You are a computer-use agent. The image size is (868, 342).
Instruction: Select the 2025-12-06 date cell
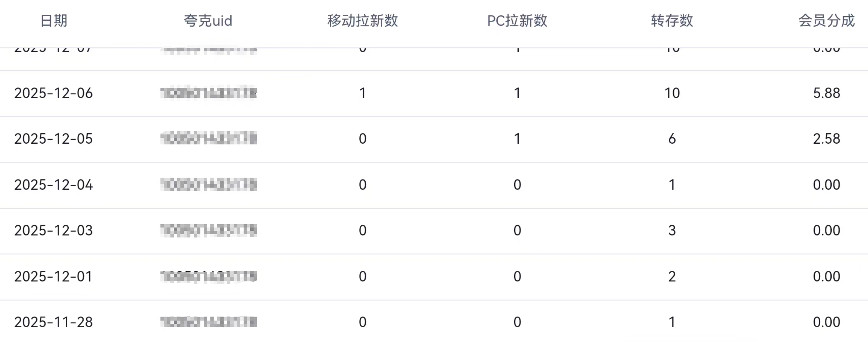point(54,93)
